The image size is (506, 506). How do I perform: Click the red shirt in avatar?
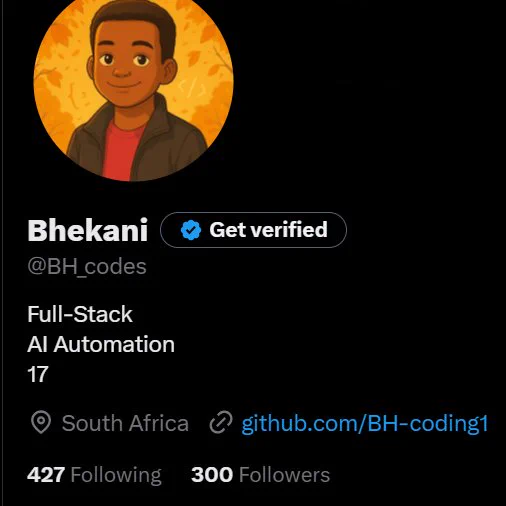(123, 152)
